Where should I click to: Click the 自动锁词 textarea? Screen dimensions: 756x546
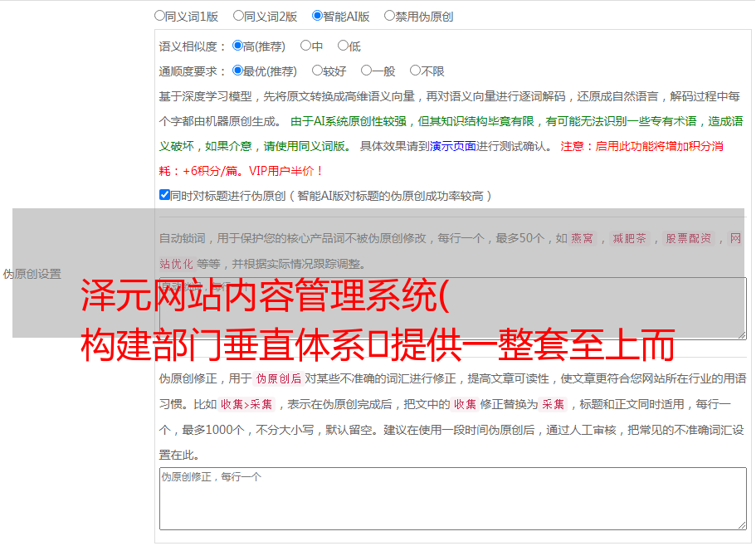pos(453,309)
